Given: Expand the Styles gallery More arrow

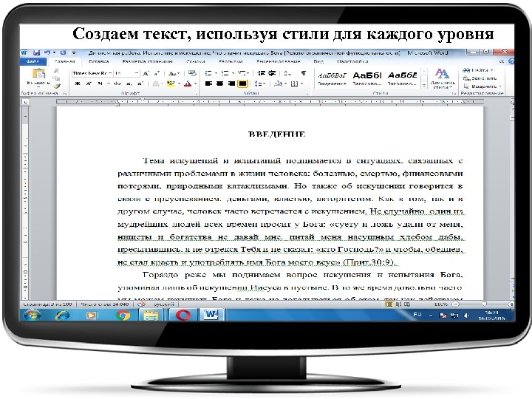Looking at the screenshot, I should click(x=424, y=86).
